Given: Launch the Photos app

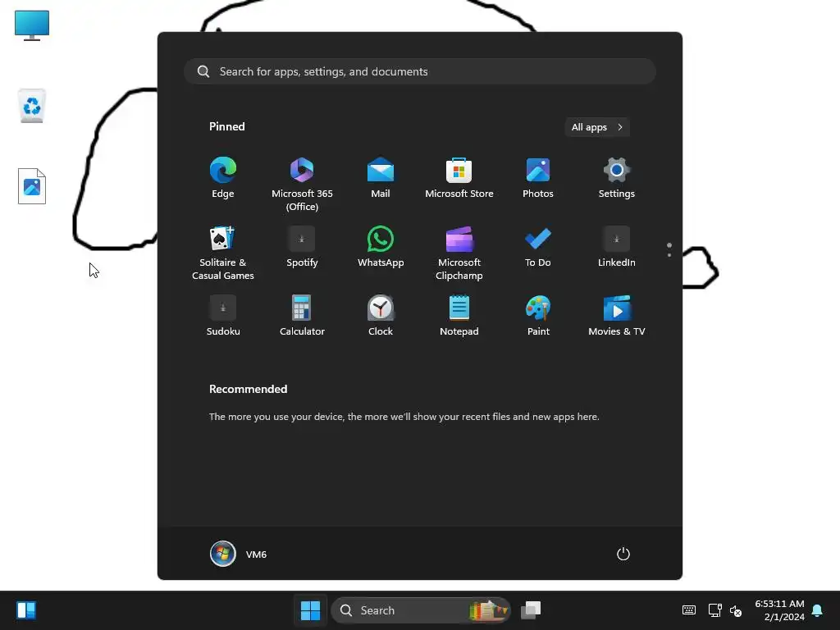Looking at the screenshot, I should pyautogui.click(x=538, y=178).
